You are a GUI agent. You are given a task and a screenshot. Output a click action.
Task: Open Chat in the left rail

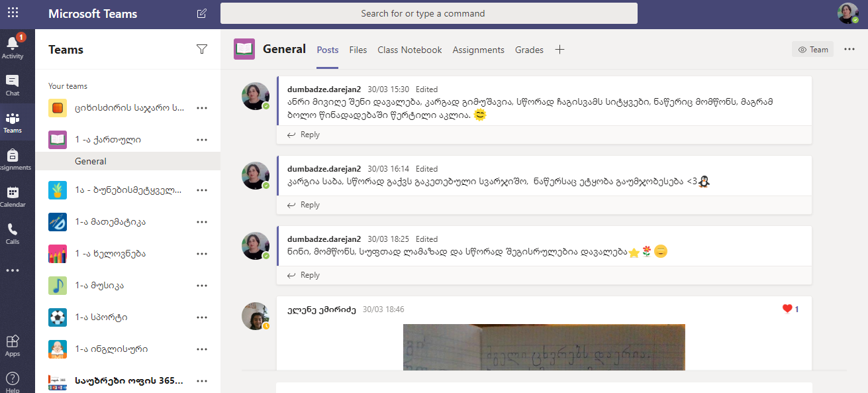[x=13, y=84]
